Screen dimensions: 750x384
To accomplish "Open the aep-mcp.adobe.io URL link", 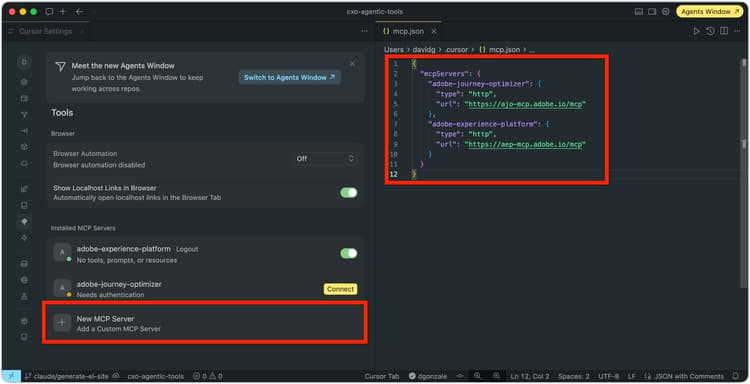I will 525,144.
